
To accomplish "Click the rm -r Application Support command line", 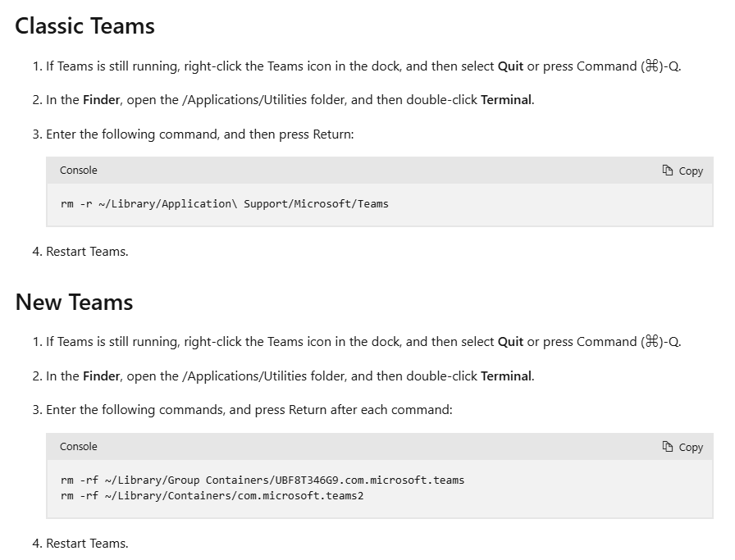I will [x=225, y=204].
